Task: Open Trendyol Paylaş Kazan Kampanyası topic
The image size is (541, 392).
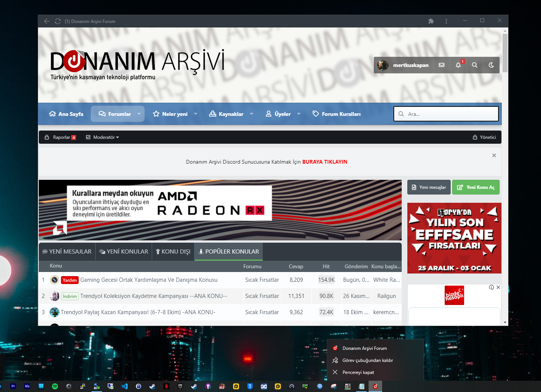Action: tap(138, 312)
